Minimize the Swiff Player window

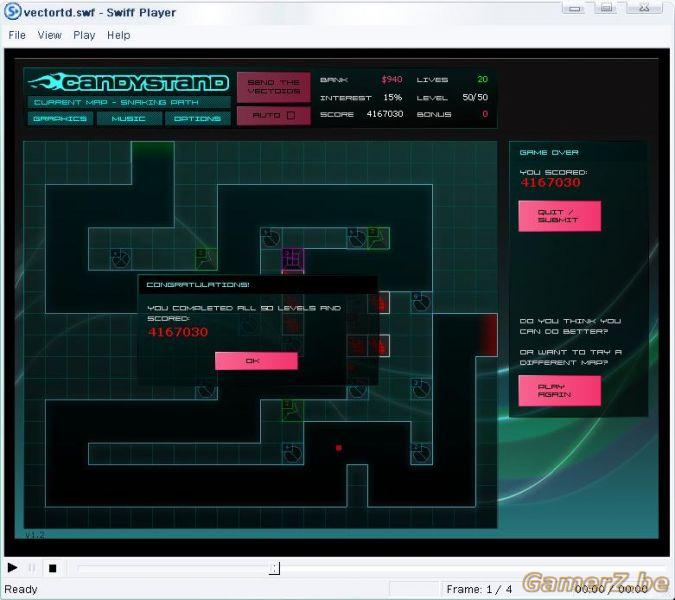574,8
